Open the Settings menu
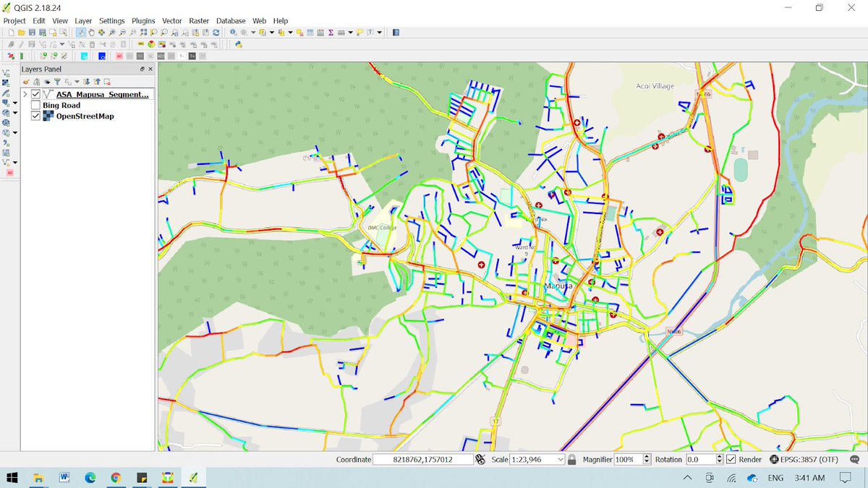 111,21
